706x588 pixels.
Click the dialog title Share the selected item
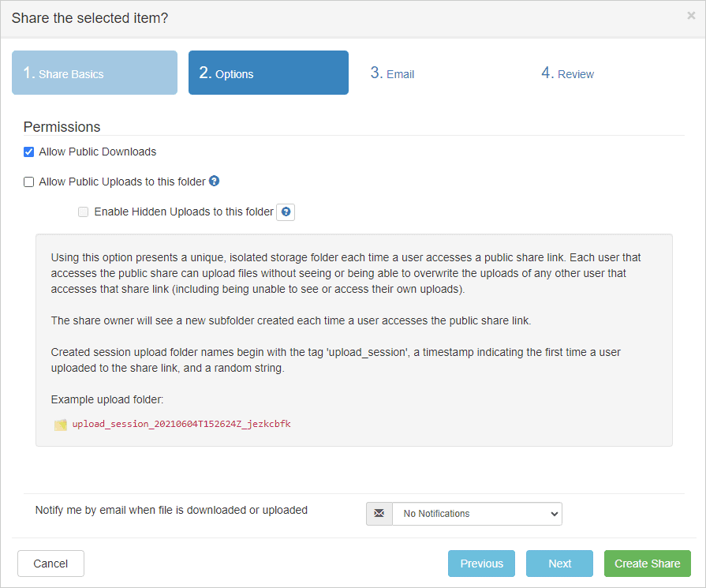(x=90, y=17)
